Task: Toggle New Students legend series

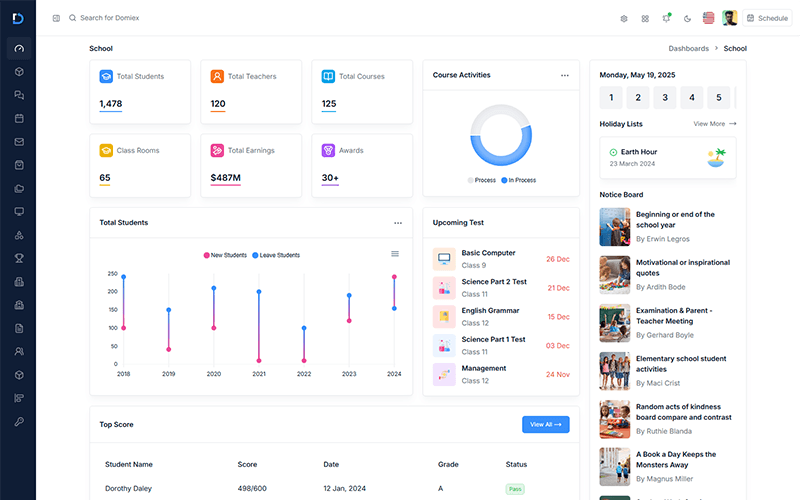Action: (225, 255)
